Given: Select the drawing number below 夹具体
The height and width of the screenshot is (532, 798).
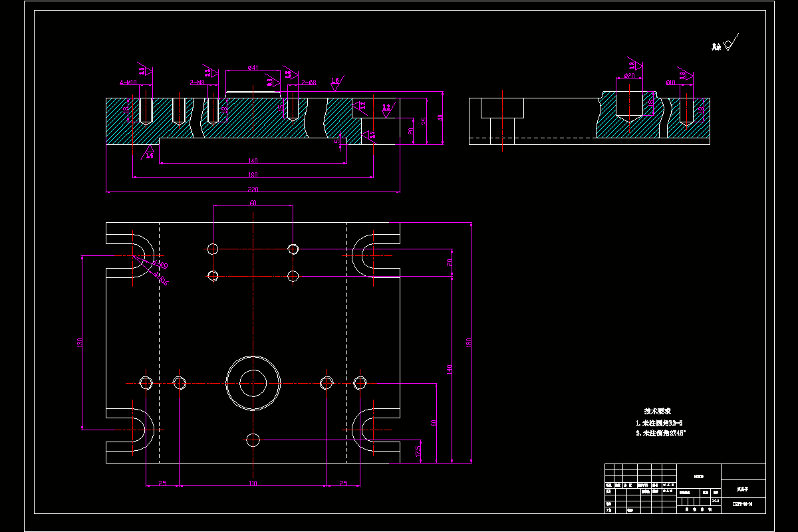Looking at the screenshot, I should click(x=742, y=504).
